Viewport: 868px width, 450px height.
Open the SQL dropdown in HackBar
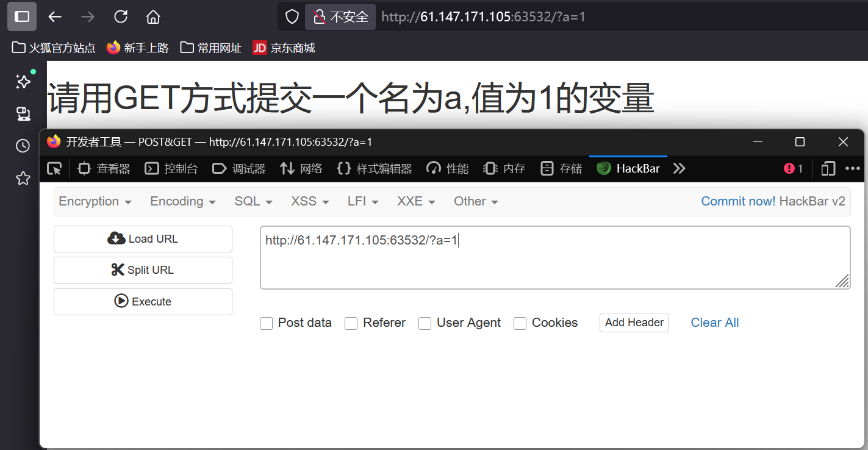tap(253, 201)
